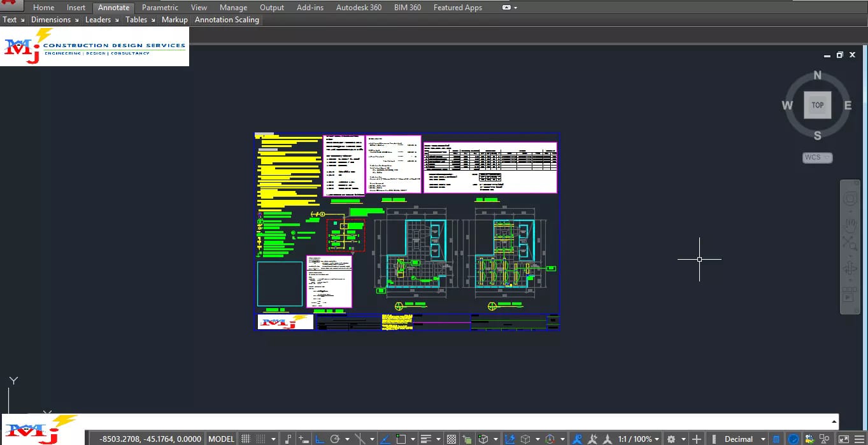Open the Add-ins ribbon tab
The height and width of the screenshot is (445, 868).
click(310, 8)
